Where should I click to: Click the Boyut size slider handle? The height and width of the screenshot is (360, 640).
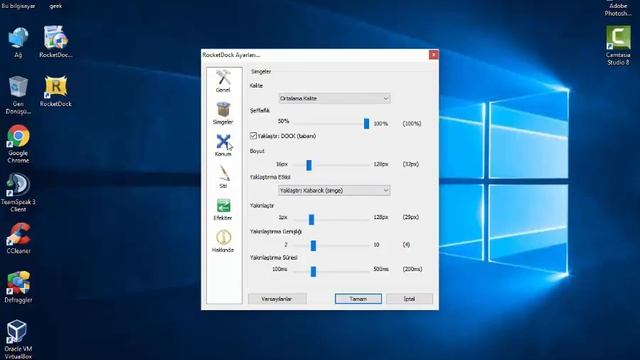tap(309, 165)
